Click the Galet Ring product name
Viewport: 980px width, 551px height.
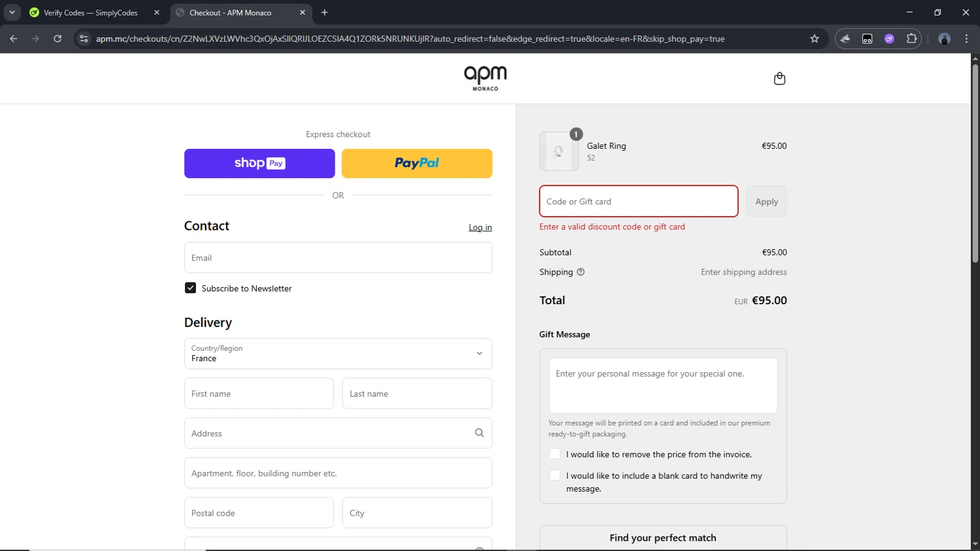point(606,146)
